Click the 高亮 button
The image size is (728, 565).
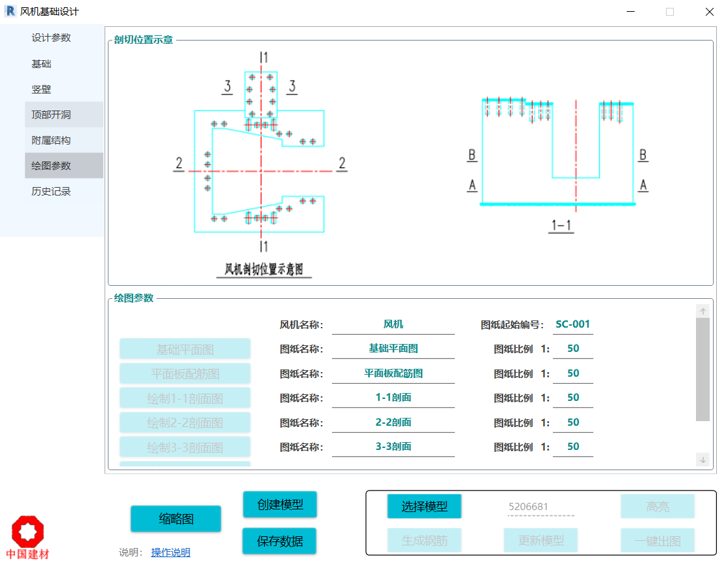[657, 506]
